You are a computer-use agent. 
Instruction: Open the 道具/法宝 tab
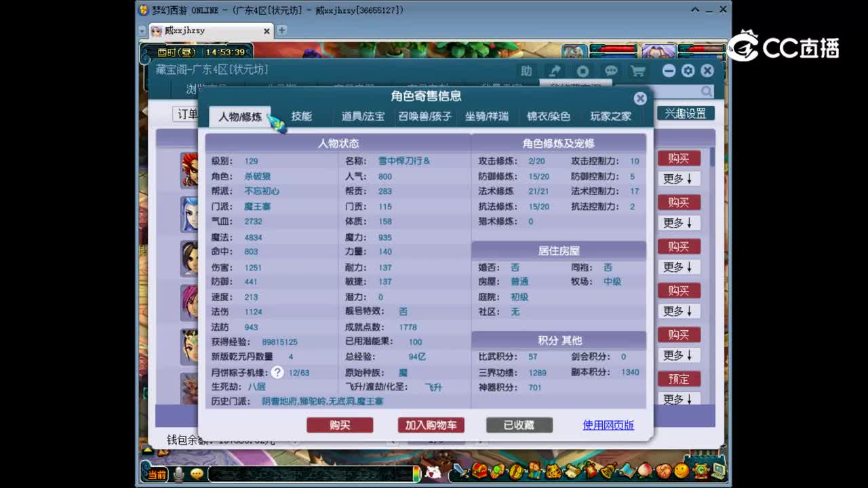pyautogui.click(x=363, y=117)
